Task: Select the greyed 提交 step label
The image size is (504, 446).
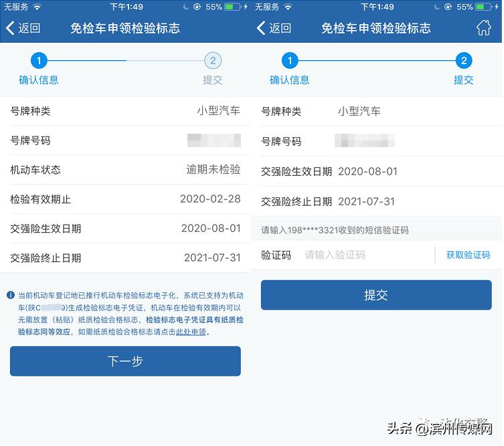Action: [x=213, y=80]
